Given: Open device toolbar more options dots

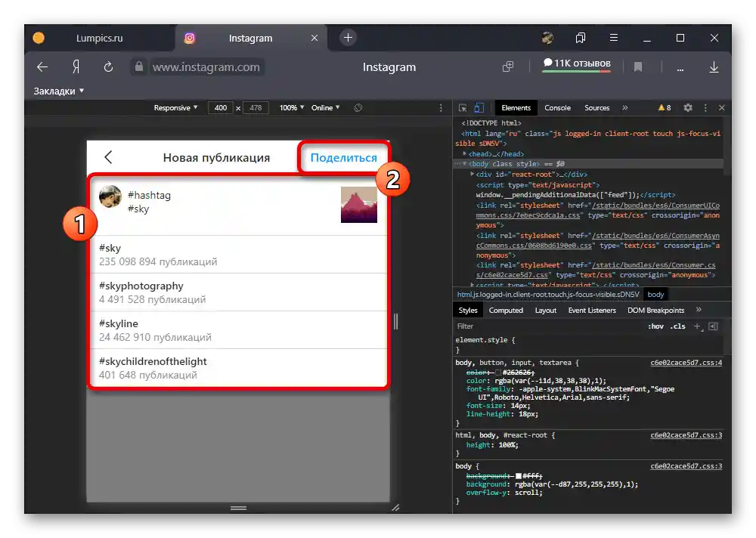Looking at the screenshot, I should point(441,108).
